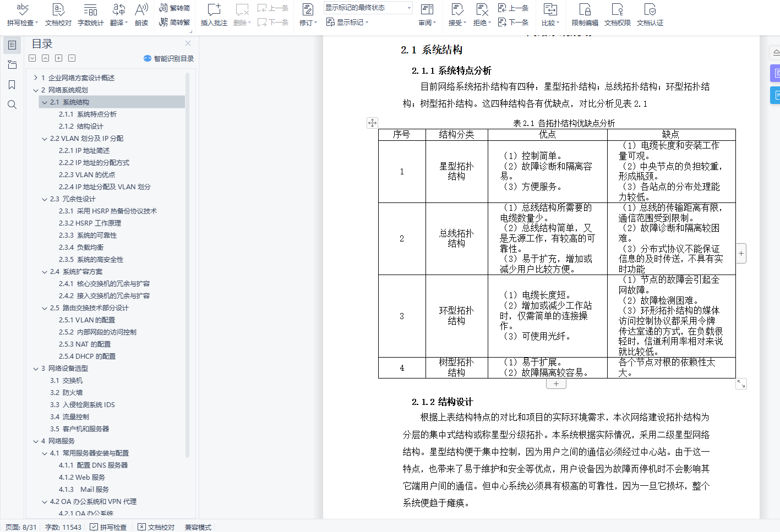Open 显示标记 dropdown menu
The height and width of the screenshot is (532, 780).
347,22
